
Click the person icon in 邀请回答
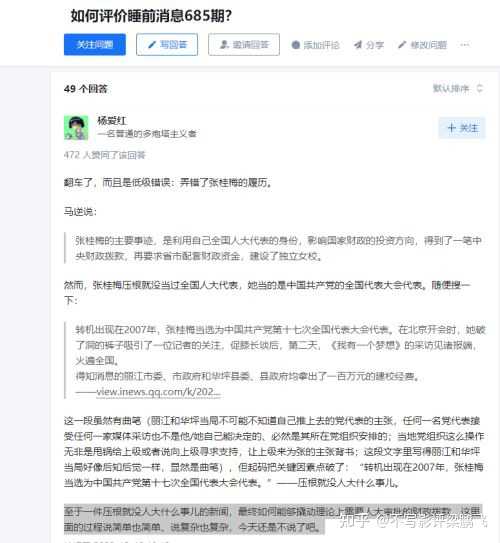pos(224,45)
